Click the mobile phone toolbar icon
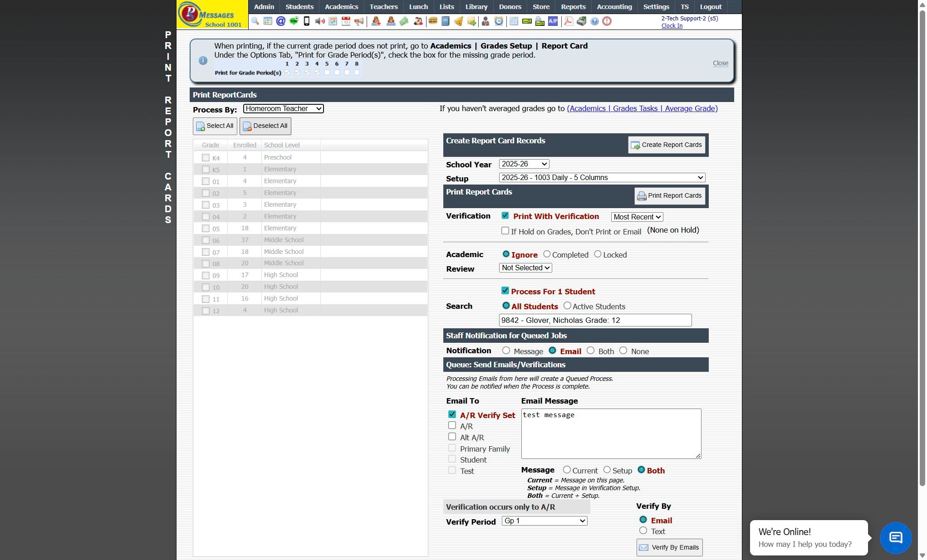 coord(307,21)
